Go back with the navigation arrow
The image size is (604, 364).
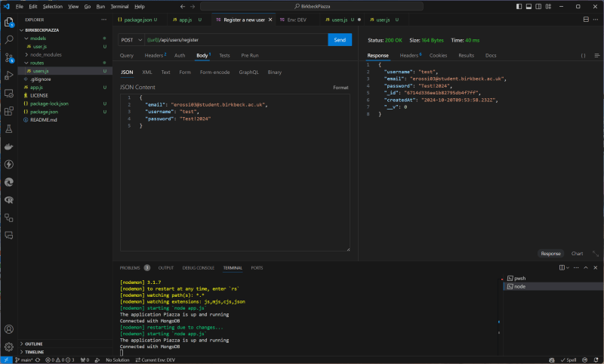pyautogui.click(x=183, y=7)
